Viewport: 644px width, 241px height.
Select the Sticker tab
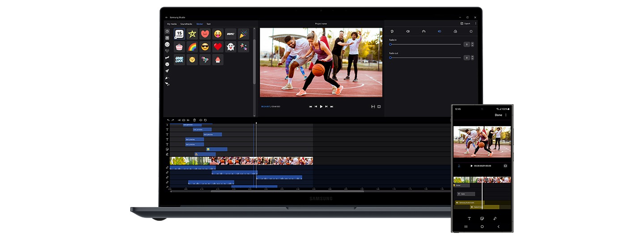coord(199,24)
